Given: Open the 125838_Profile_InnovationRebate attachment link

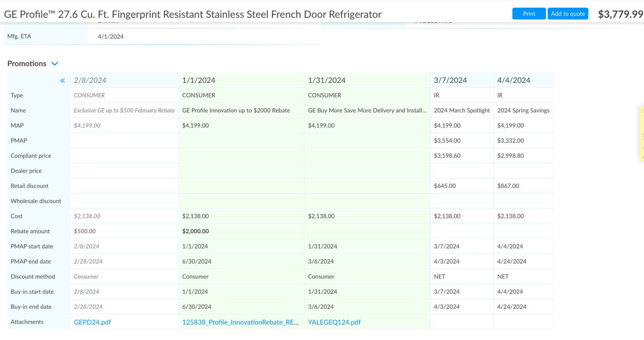Looking at the screenshot, I should pyautogui.click(x=240, y=322).
